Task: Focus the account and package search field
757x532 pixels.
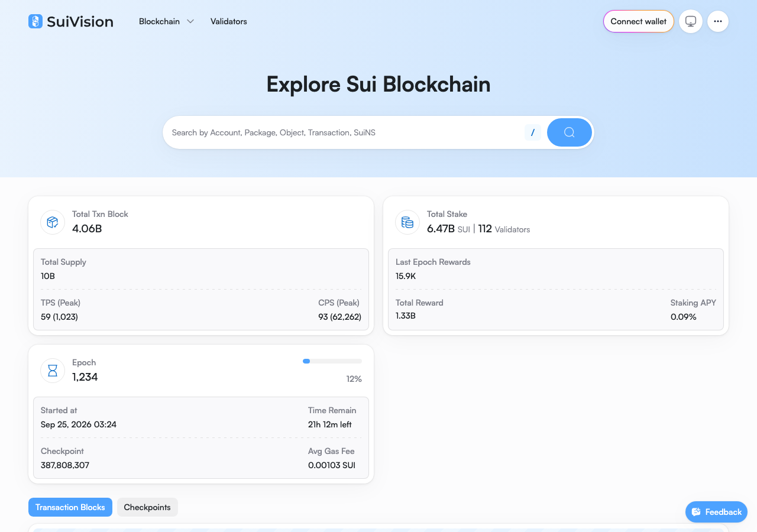Action: tap(344, 132)
